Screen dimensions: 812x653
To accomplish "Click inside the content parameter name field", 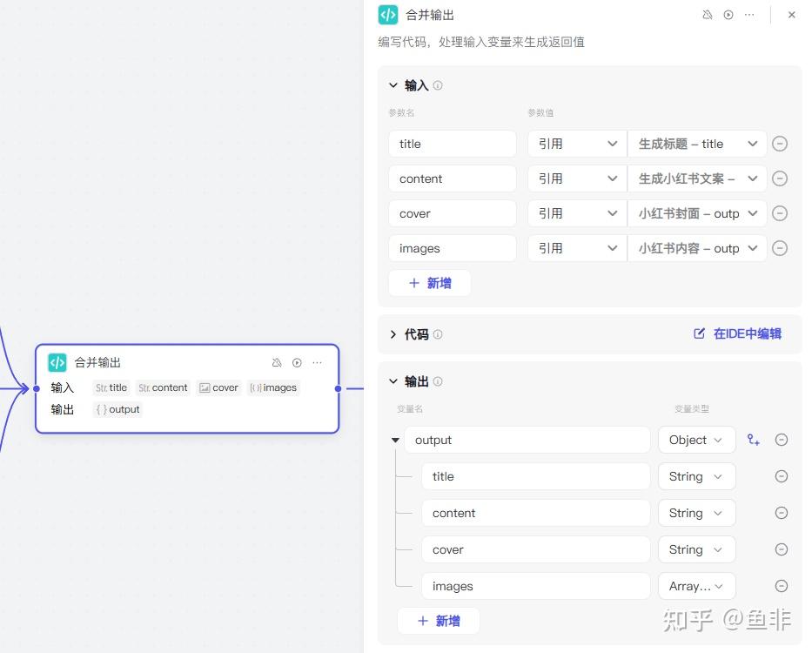I will point(453,178).
